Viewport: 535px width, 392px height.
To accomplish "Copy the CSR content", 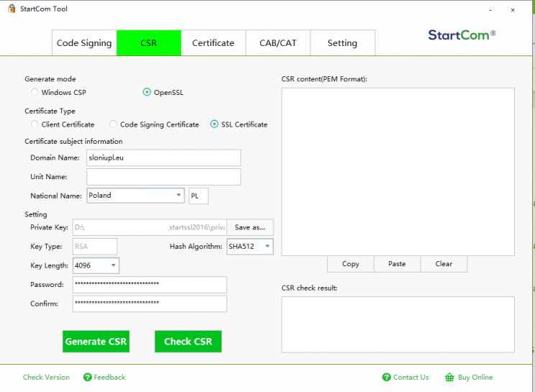I will [351, 264].
